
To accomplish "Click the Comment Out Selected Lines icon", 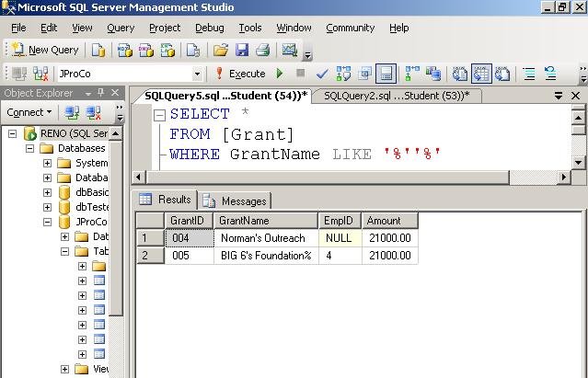I will pyautogui.click(x=529, y=74).
